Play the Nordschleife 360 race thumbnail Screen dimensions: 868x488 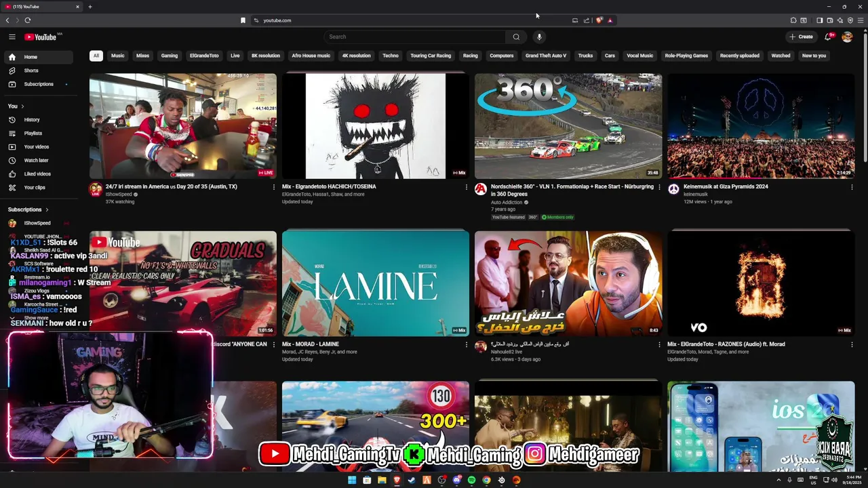(x=568, y=126)
